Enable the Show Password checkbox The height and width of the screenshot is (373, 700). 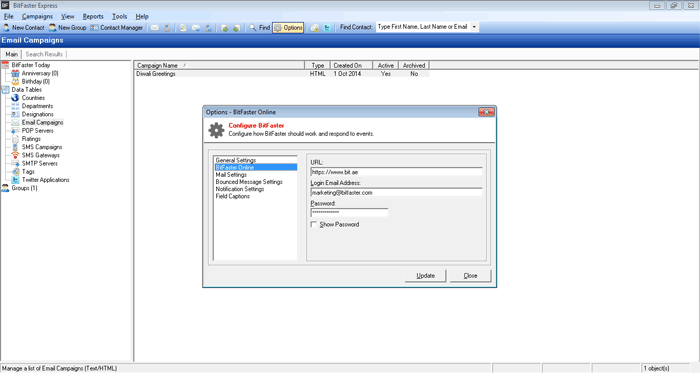click(314, 224)
